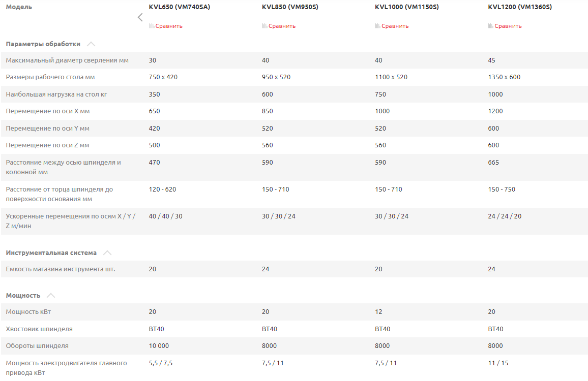Click the compare bars icon under KVL850 (VM950S)
Viewport: 588px width, 381px height.
(x=264, y=26)
